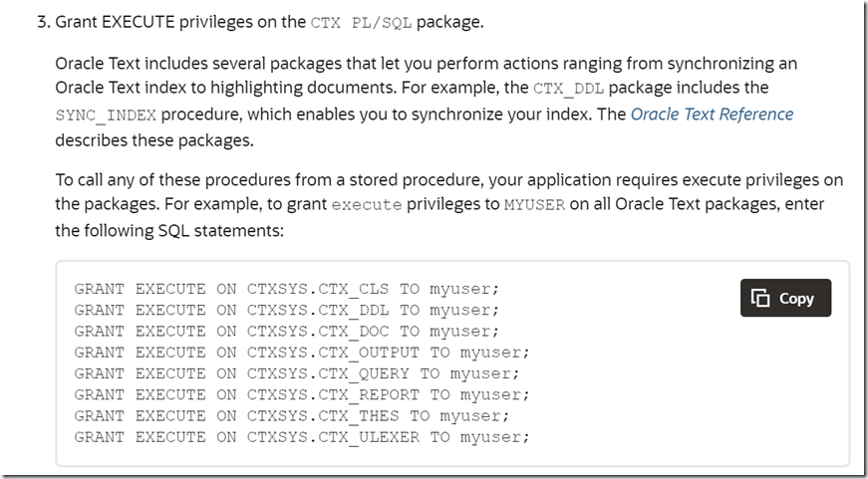Click the CTX_CLS grant statement line
This screenshot has width=868, height=479.
click(x=286, y=289)
